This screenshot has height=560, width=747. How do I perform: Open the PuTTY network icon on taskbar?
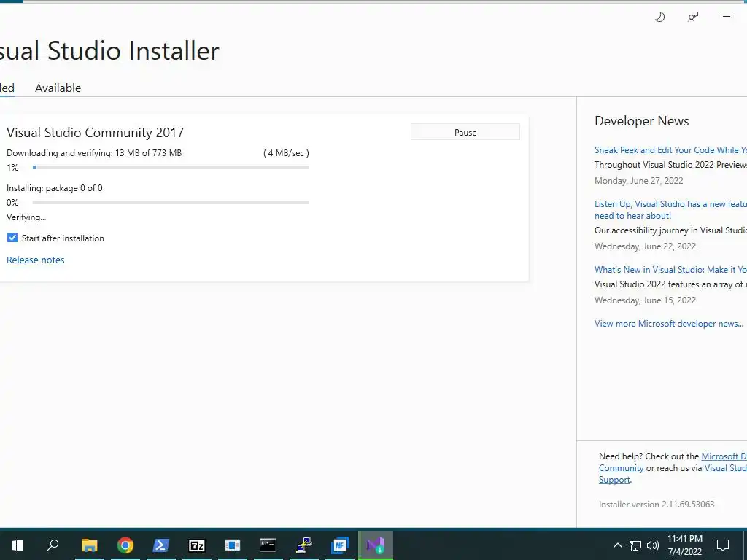[304, 545]
